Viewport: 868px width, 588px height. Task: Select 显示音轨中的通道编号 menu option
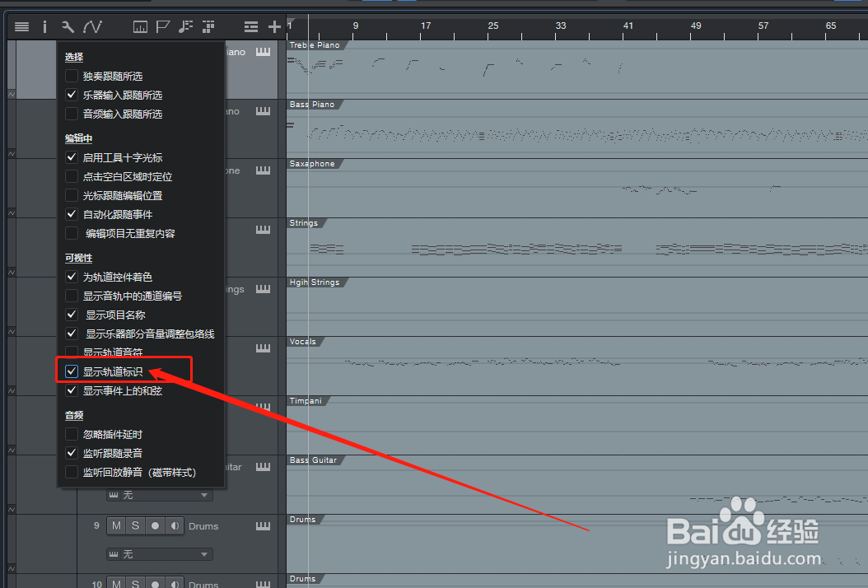pyautogui.click(x=133, y=296)
